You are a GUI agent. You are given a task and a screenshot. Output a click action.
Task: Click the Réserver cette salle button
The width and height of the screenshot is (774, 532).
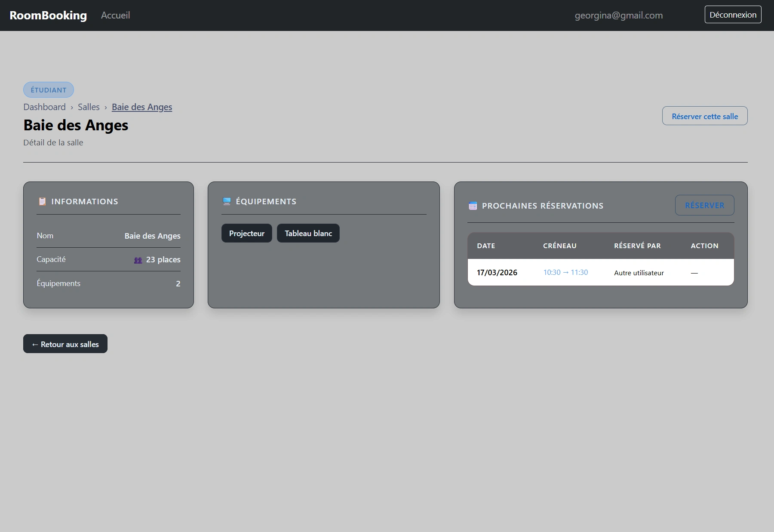tap(704, 116)
